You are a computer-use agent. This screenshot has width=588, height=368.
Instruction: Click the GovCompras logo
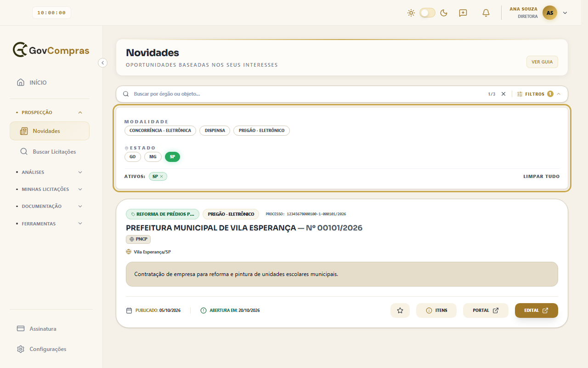pyautogui.click(x=51, y=50)
